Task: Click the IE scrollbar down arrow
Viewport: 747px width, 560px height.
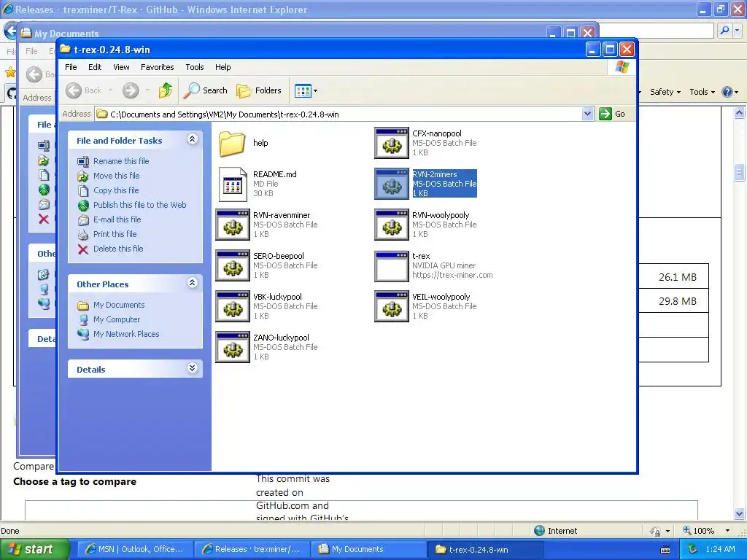Action: [x=740, y=514]
